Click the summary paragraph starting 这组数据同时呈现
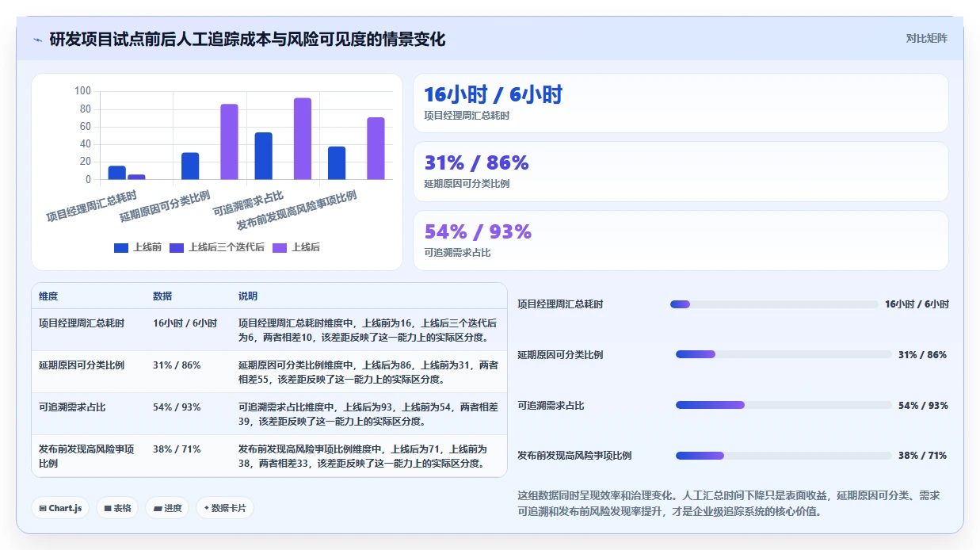 pyautogui.click(x=729, y=503)
